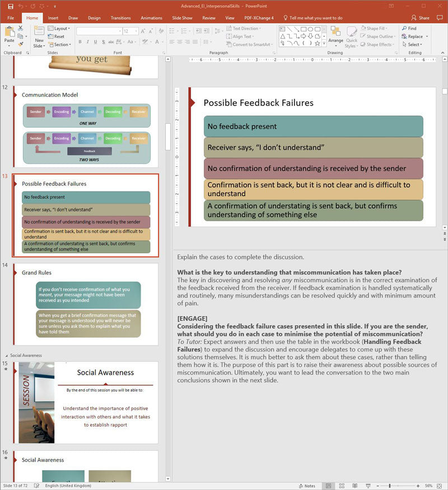448x490 pixels.
Task: Start Slide Show from status bar
Action: click(x=368, y=486)
